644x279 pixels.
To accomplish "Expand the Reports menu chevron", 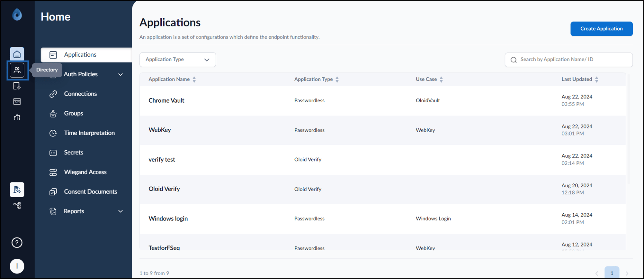I will click(x=121, y=211).
